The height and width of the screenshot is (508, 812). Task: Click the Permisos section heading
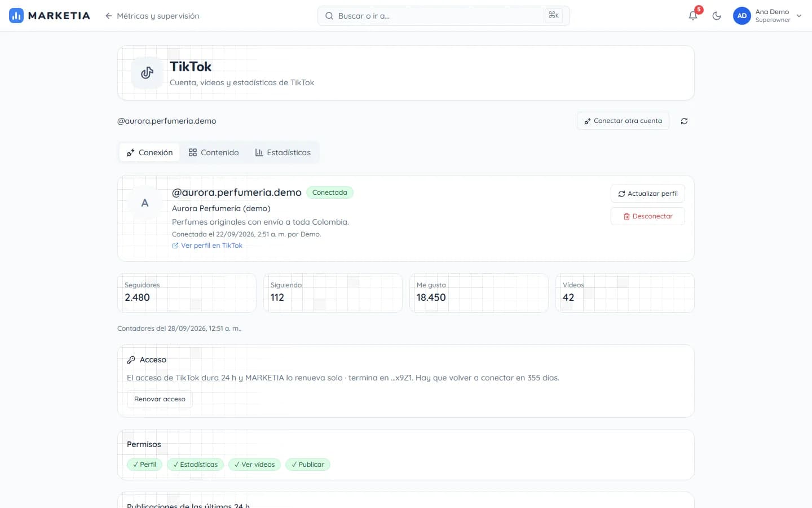[x=144, y=444]
